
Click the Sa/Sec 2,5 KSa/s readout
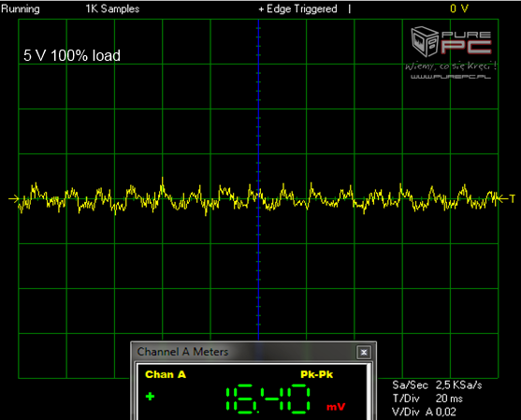(x=437, y=384)
